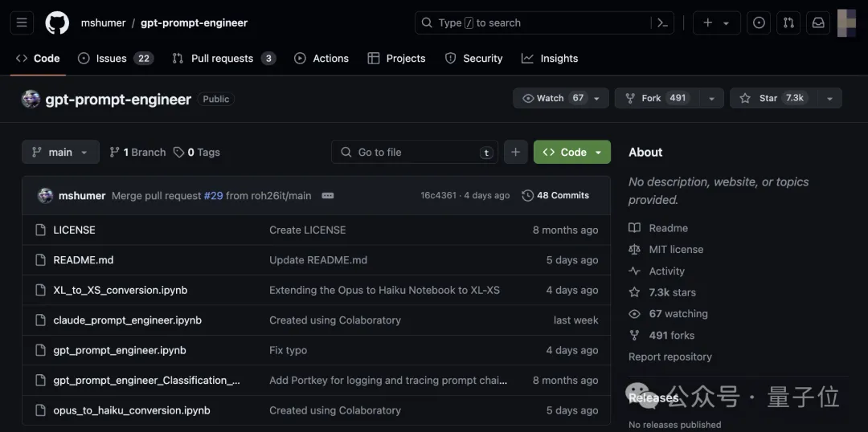The height and width of the screenshot is (432, 868).
Task: Open the command palette icon
Action: pos(662,22)
